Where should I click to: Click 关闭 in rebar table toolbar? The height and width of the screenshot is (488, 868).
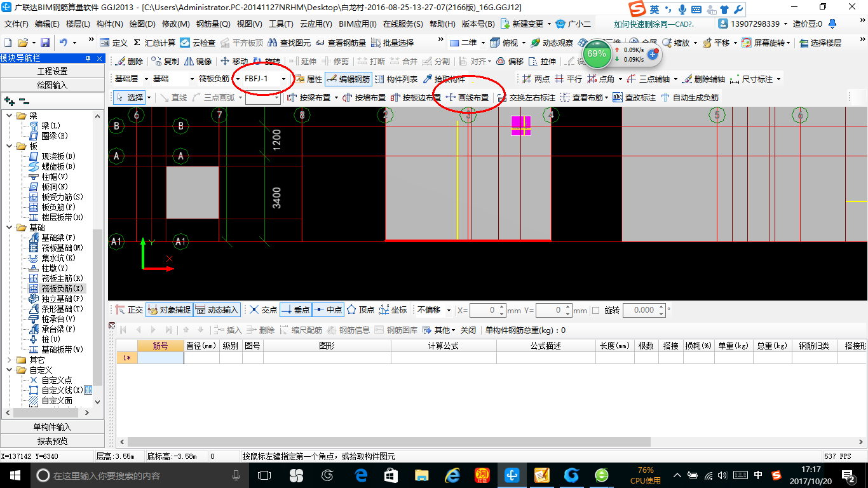pyautogui.click(x=468, y=330)
